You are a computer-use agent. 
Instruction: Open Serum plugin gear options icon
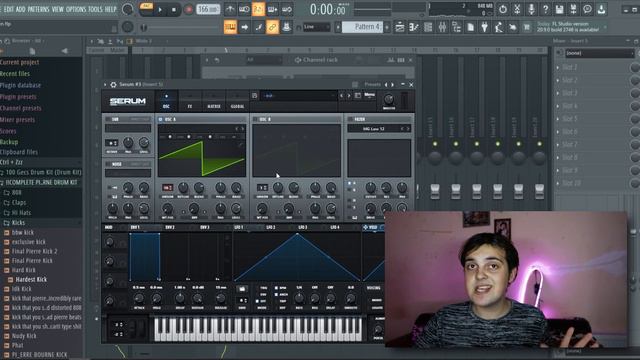pos(113,84)
